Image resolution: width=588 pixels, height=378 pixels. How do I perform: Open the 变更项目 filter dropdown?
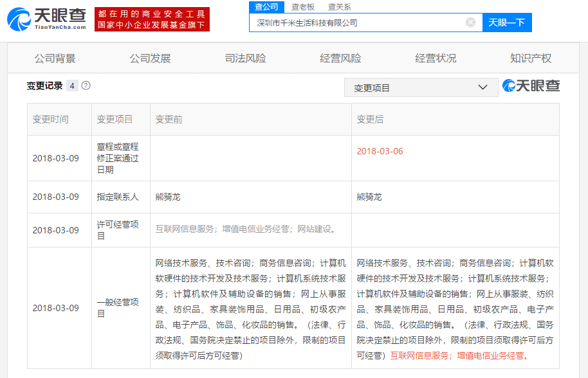421,87
